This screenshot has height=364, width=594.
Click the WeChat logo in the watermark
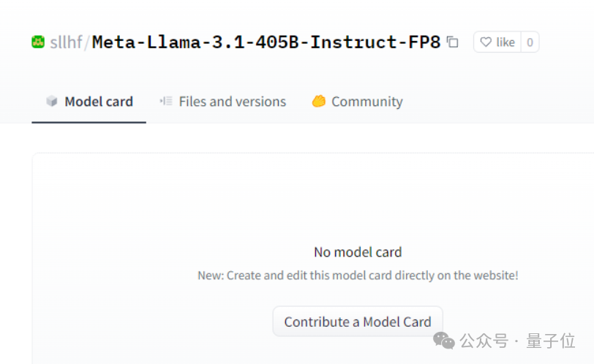443,340
